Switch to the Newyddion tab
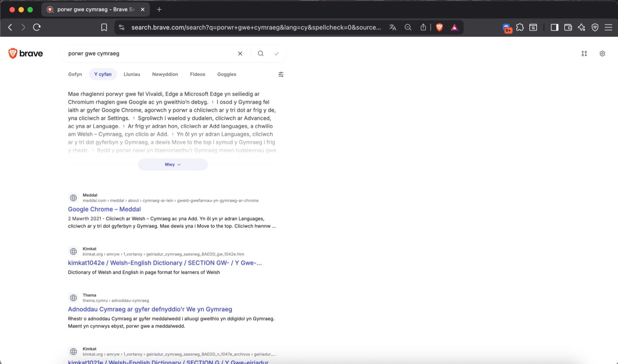618x364 pixels. point(165,74)
